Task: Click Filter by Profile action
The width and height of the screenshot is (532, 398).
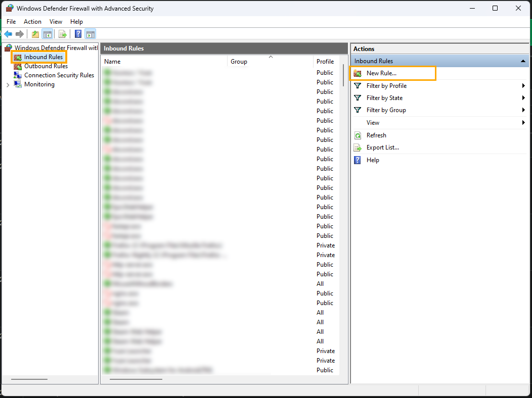Action: tap(386, 86)
